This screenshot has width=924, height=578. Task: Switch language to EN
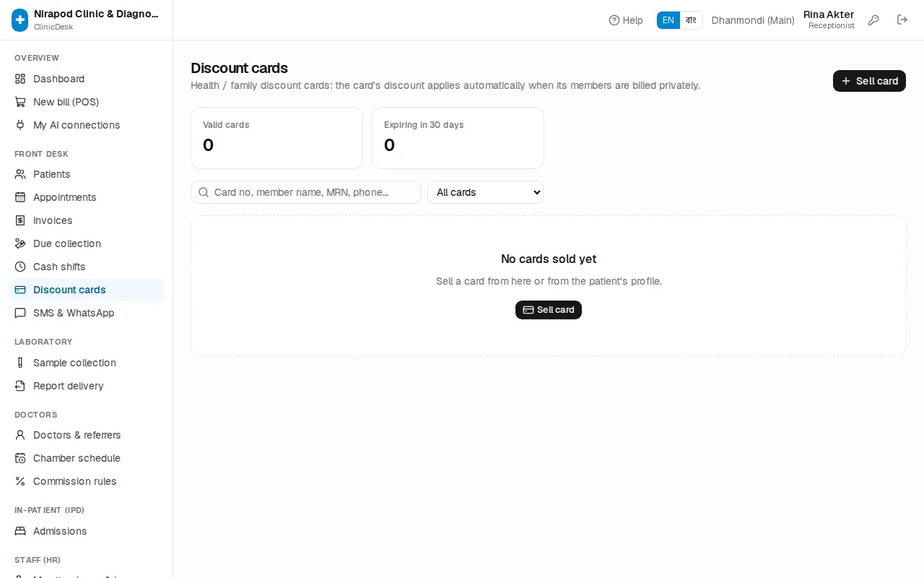click(668, 20)
